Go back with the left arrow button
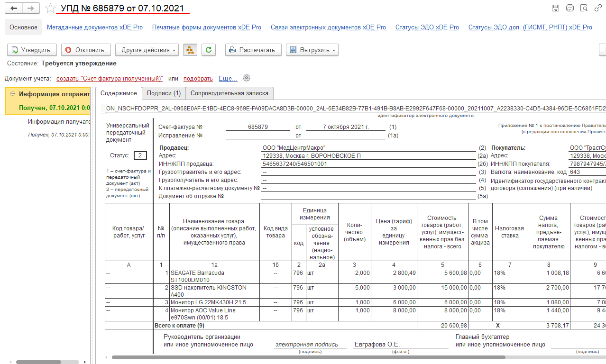 coord(14,9)
